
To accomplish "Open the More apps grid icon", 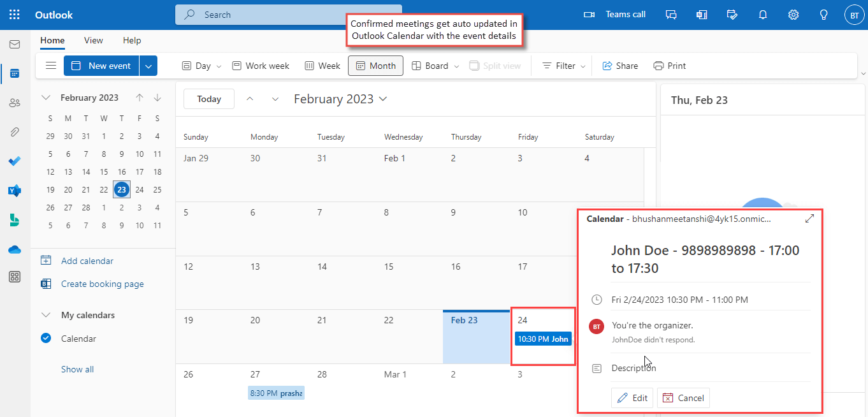I will click(x=15, y=277).
